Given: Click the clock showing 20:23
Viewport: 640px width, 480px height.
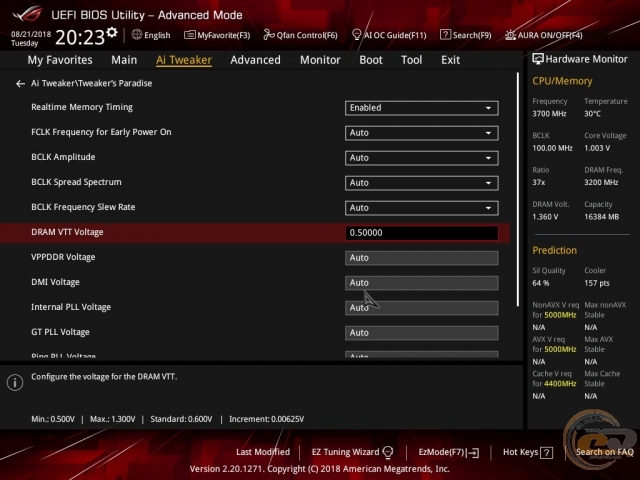Looking at the screenshot, I should pos(80,38).
